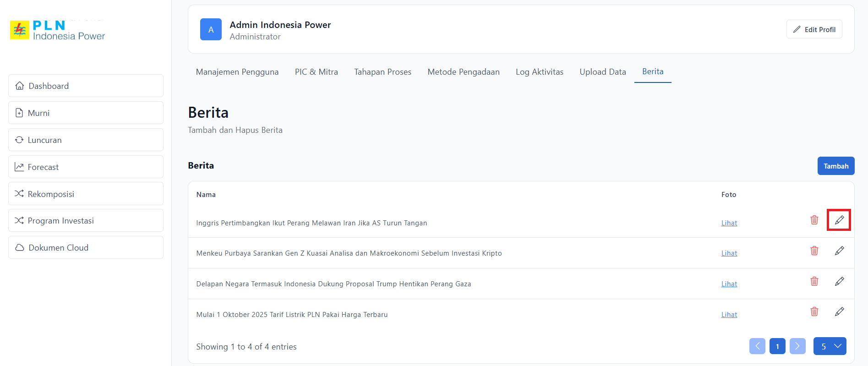Edit the Delapan Negara news entry

(839, 281)
